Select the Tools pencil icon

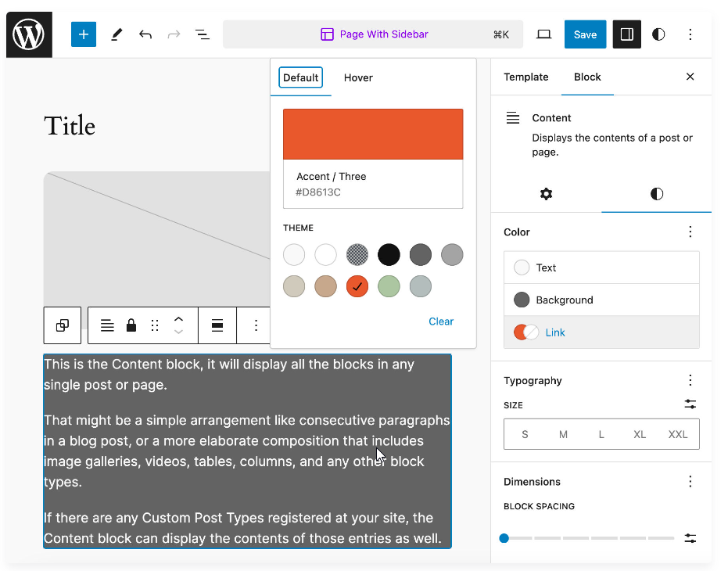click(x=117, y=34)
